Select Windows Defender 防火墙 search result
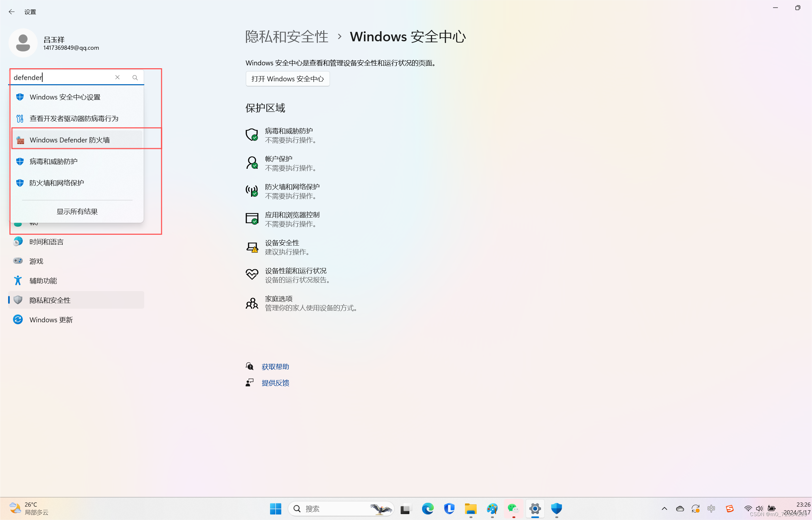812x520 pixels. point(70,140)
